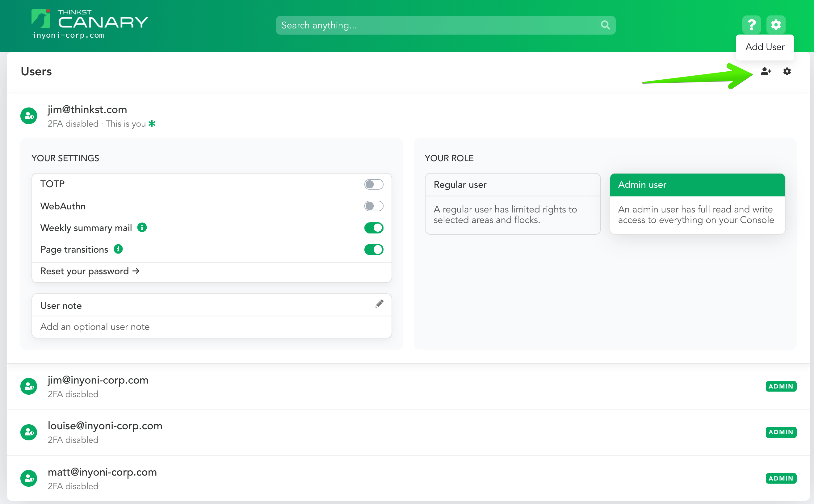Disable the Weekly summary mail toggle
Screen dimensions: 814x504
(374, 227)
